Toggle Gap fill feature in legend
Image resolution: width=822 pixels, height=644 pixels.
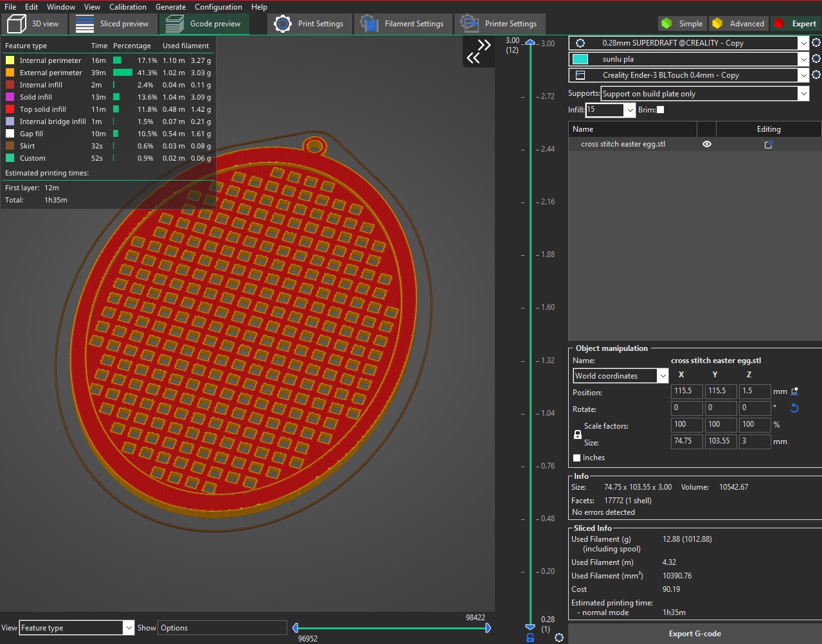click(108, 134)
